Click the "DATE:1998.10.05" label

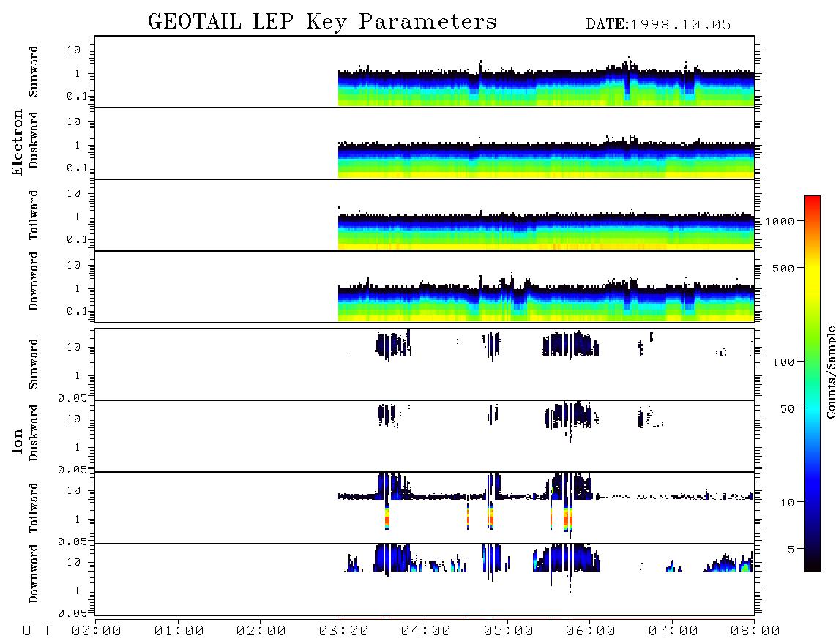coord(658,25)
